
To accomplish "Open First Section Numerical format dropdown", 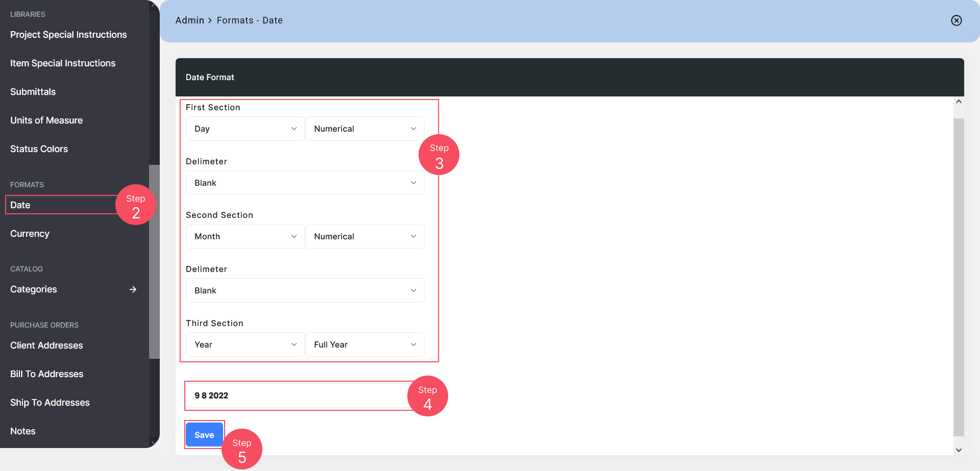I will point(365,129).
